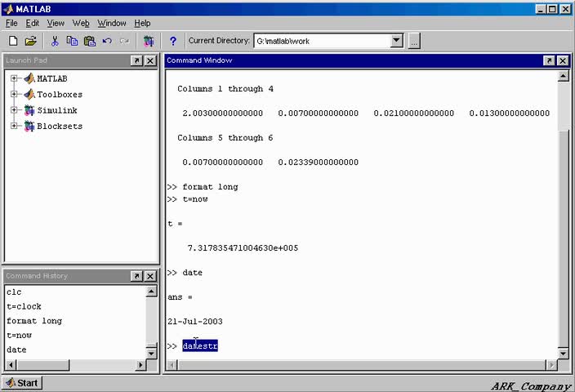
Task: Click the highlighted datestr command text
Action: point(200,345)
